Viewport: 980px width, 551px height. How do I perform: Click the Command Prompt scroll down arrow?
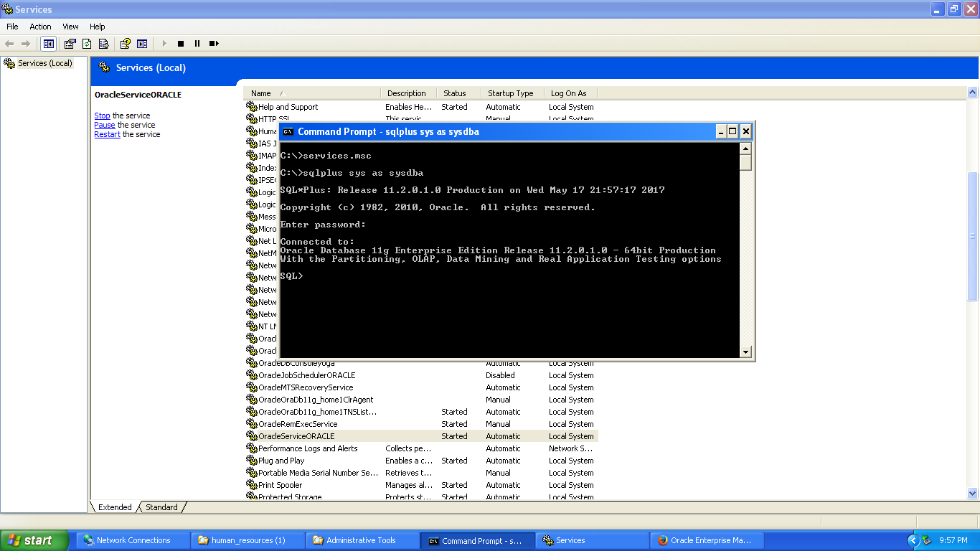point(746,352)
